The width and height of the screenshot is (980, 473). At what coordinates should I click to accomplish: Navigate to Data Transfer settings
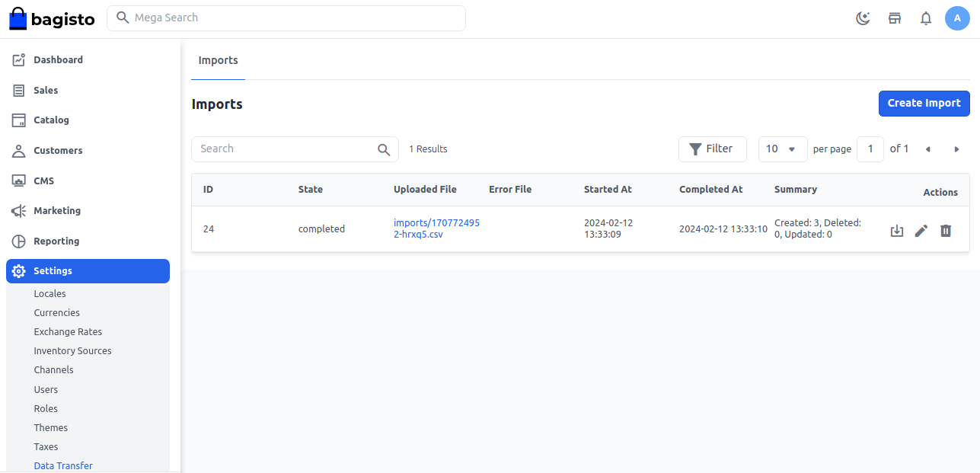coord(63,465)
